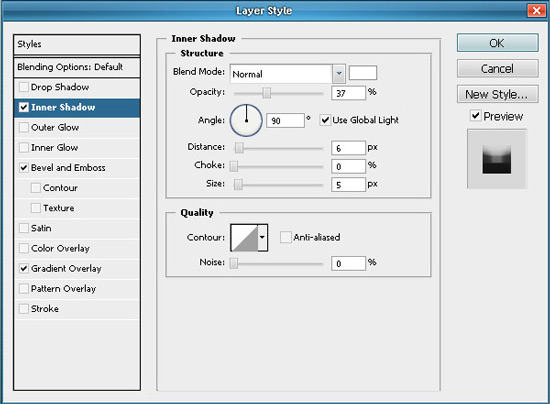Viewport: 550px width, 404px height.
Task: Open Blending Options: Default
Action: click(77, 67)
